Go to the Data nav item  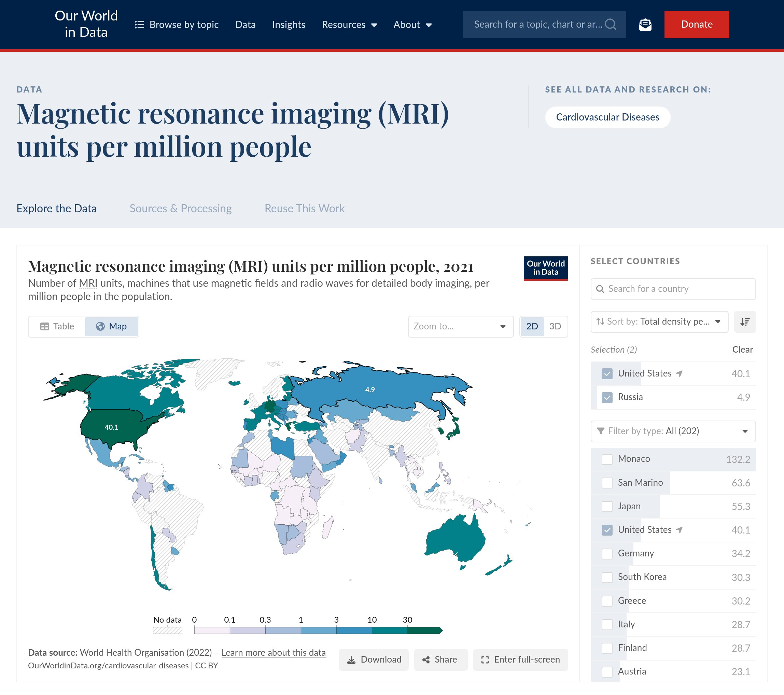pos(246,25)
